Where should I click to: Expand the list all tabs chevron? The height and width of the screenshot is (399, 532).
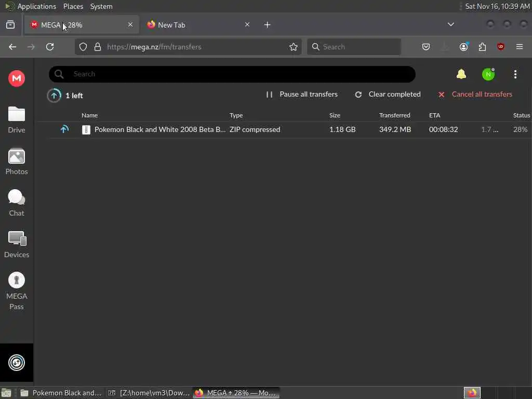tap(451, 24)
